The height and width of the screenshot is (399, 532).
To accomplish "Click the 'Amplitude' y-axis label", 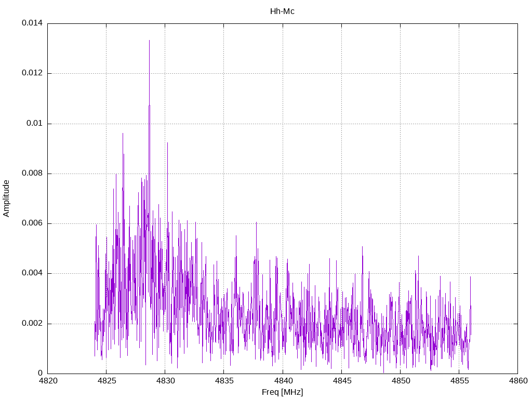I will point(6,198).
